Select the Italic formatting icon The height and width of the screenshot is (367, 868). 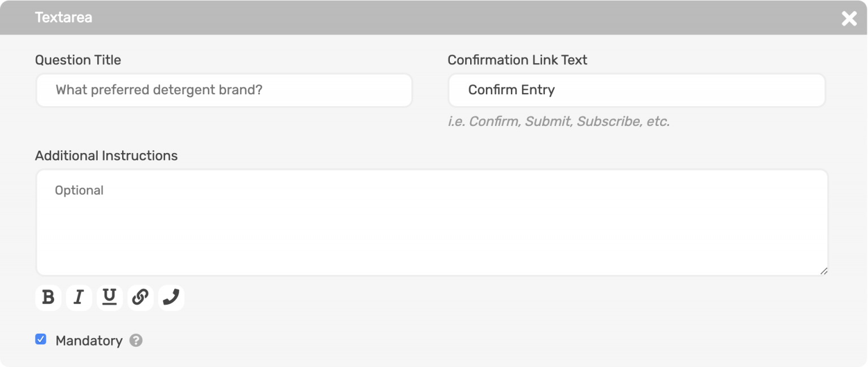[x=79, y=298]
